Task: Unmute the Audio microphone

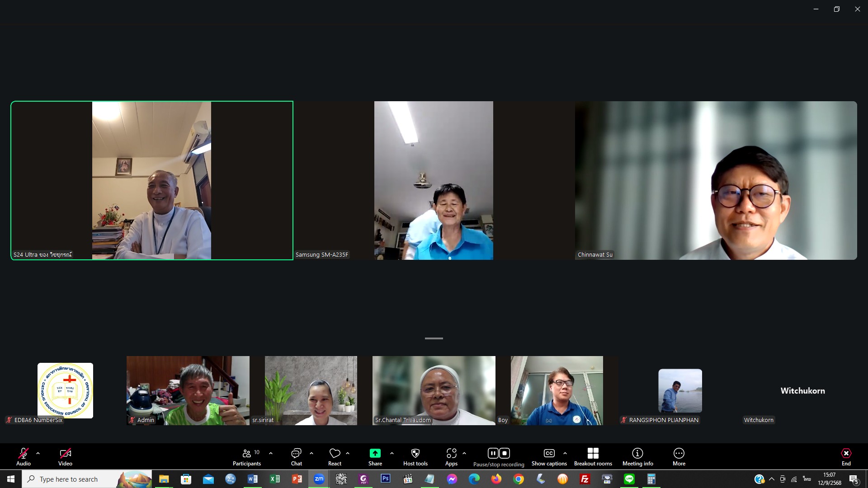Action: [24, 453]
